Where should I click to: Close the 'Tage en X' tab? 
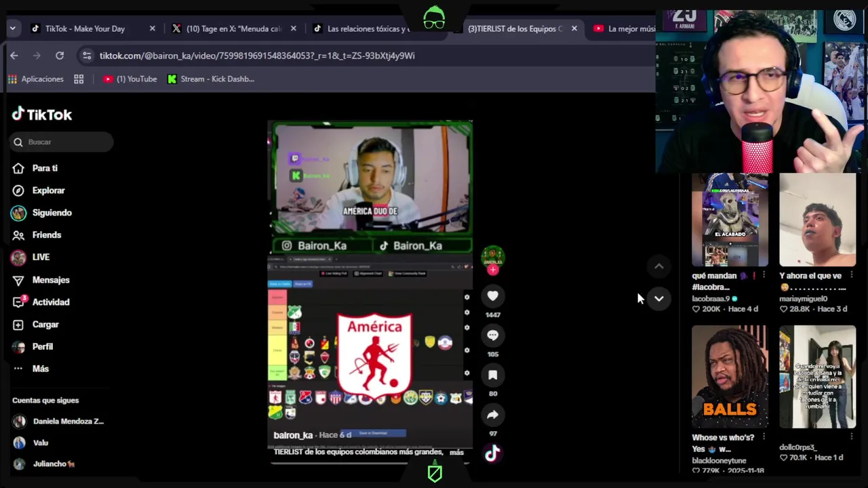pyautogui.click(x=293, y=28)
